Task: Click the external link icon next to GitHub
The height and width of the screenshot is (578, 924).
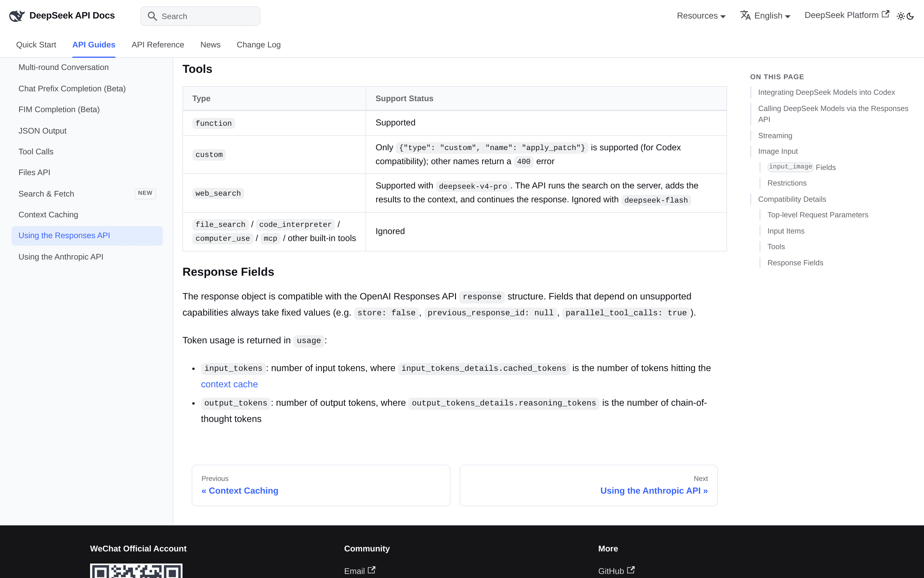Action: pyautogui.click(x=631, y=570)
